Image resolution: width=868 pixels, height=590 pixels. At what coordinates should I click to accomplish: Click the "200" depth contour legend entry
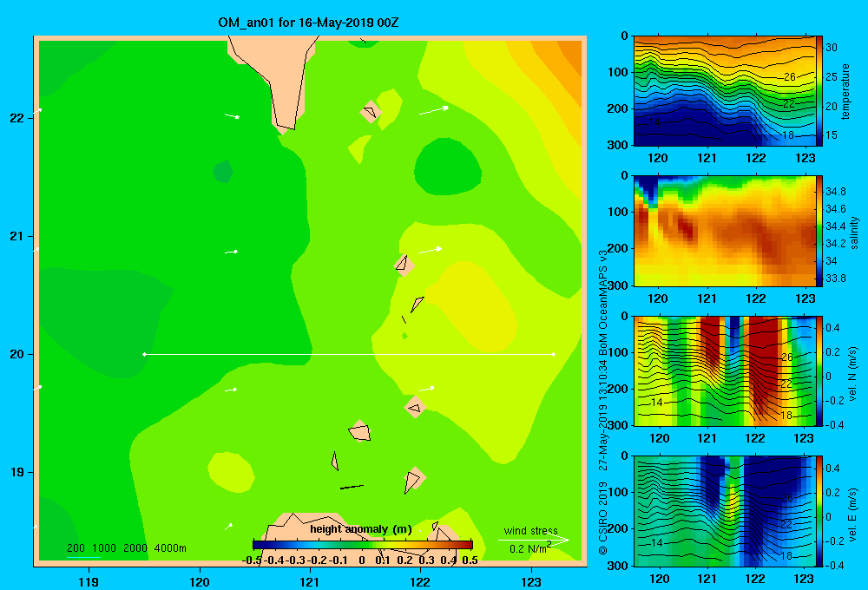(76, 548)
